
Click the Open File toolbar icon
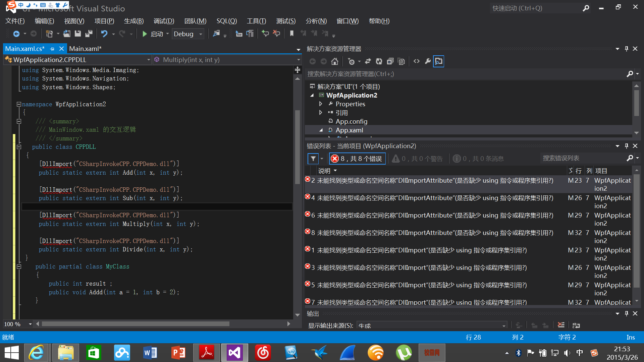(x=67, y=34)
